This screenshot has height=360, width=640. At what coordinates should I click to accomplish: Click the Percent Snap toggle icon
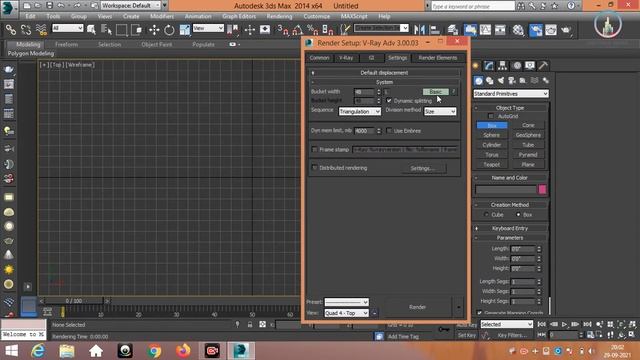pos(313,30)
